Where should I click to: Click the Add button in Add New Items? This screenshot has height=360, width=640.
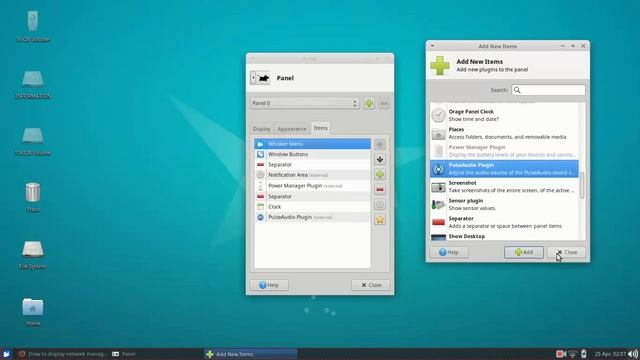(524, 252)
